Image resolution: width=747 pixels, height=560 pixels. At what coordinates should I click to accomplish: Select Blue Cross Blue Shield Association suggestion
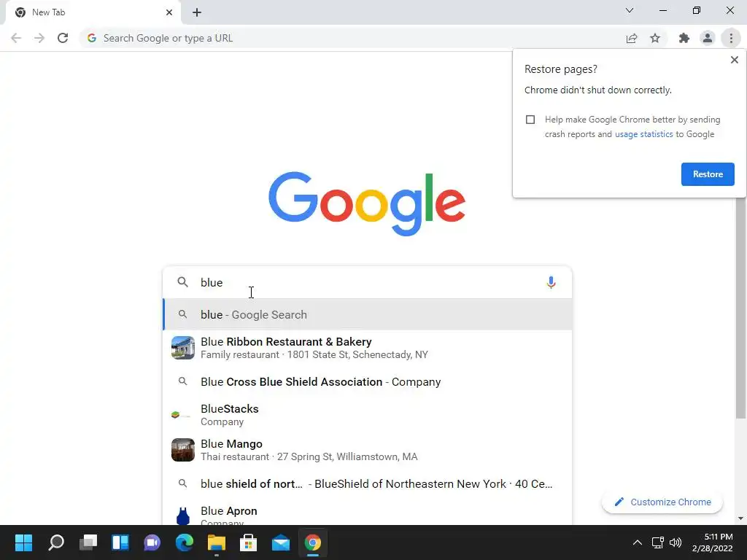[x=367, y=382]
